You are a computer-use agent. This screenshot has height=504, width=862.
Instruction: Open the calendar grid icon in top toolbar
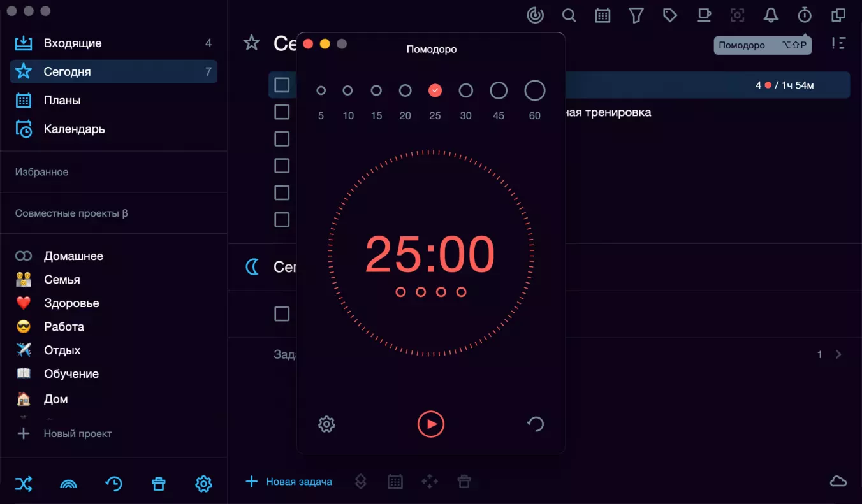(x=603, y=15)
